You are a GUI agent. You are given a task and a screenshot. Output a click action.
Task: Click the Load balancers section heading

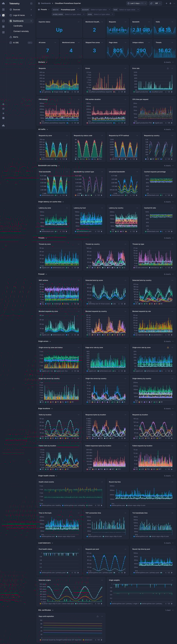[x=44, y=543]
